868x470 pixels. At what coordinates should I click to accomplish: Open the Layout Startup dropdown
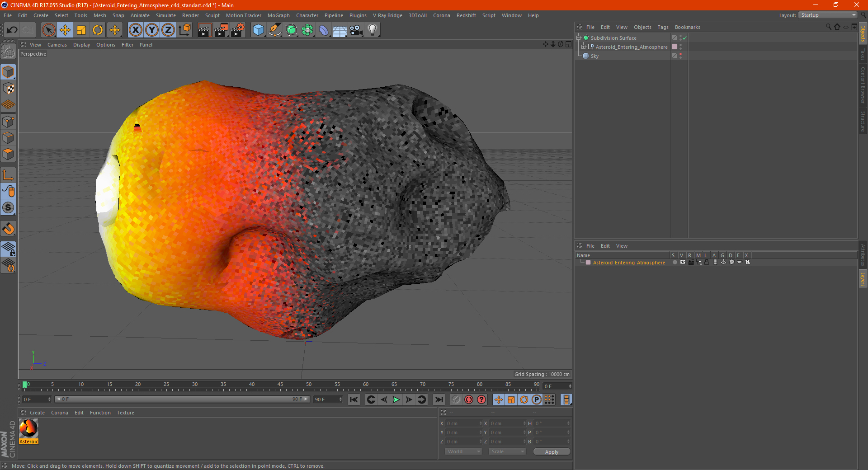(x=828, y=15)
